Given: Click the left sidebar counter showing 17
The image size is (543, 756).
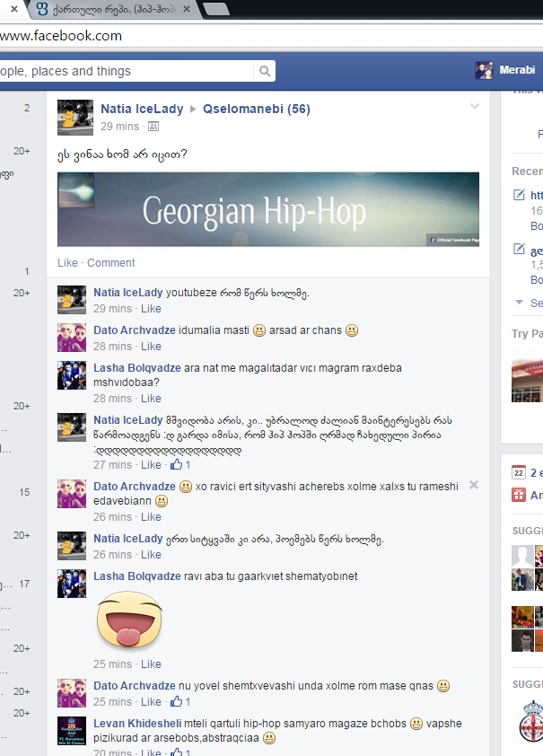Looking at the screenshot, I should (24, 584).
